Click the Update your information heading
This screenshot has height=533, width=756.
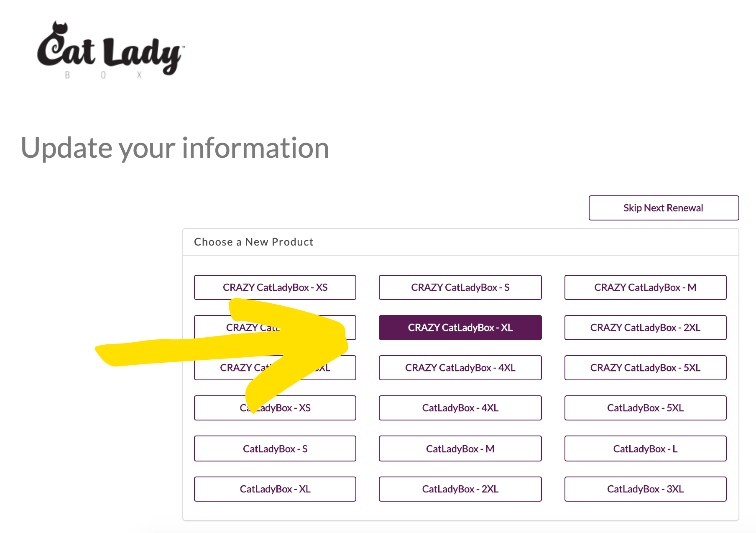point(175,148)
